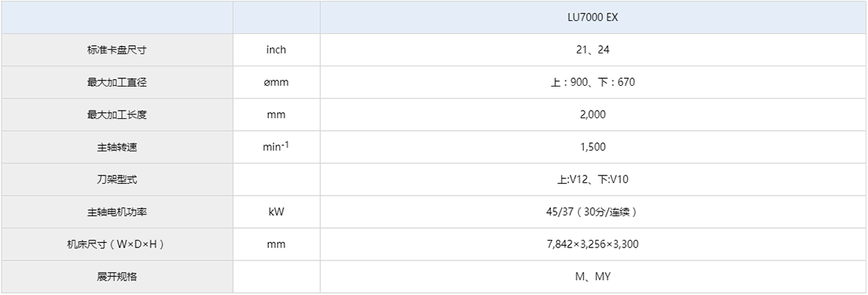
Task: Select the chuck size value 21、24
Action: click(593, 50)
